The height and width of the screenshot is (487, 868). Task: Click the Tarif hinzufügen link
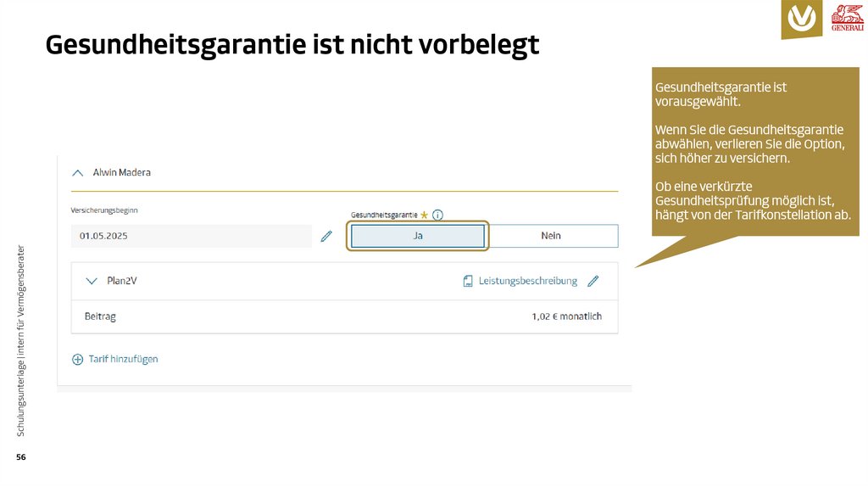click(x=123, y=359)
